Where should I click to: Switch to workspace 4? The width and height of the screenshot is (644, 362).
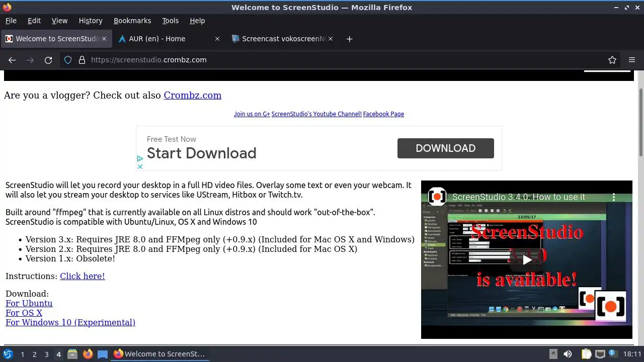[58, 354]
